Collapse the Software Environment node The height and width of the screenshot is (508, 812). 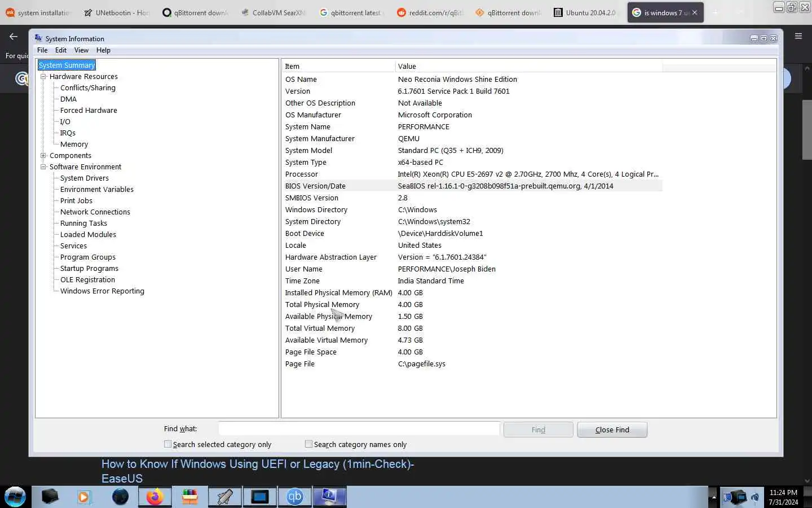(43, 167)
